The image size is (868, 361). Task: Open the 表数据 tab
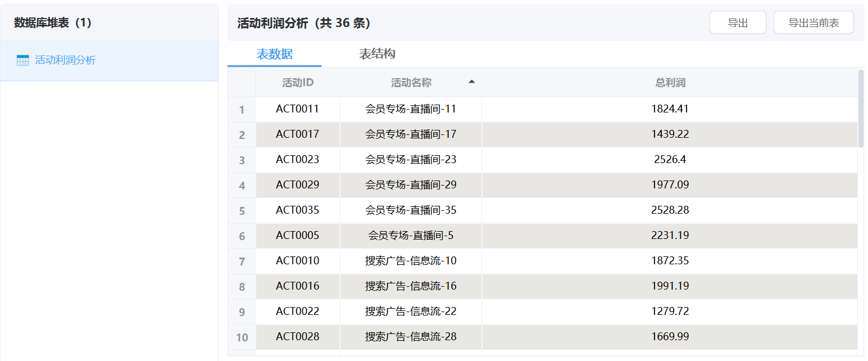[x=274, y=54]
